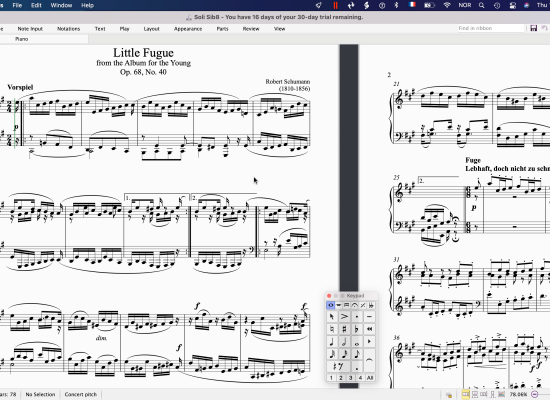
Task: Apply tenuto dash from Keypad
Action: tap(369, 317)
